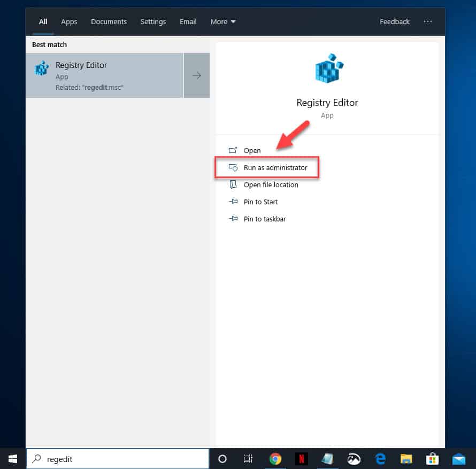
Task: Open File Explorer from the taskbar
Action: point(406,459)
